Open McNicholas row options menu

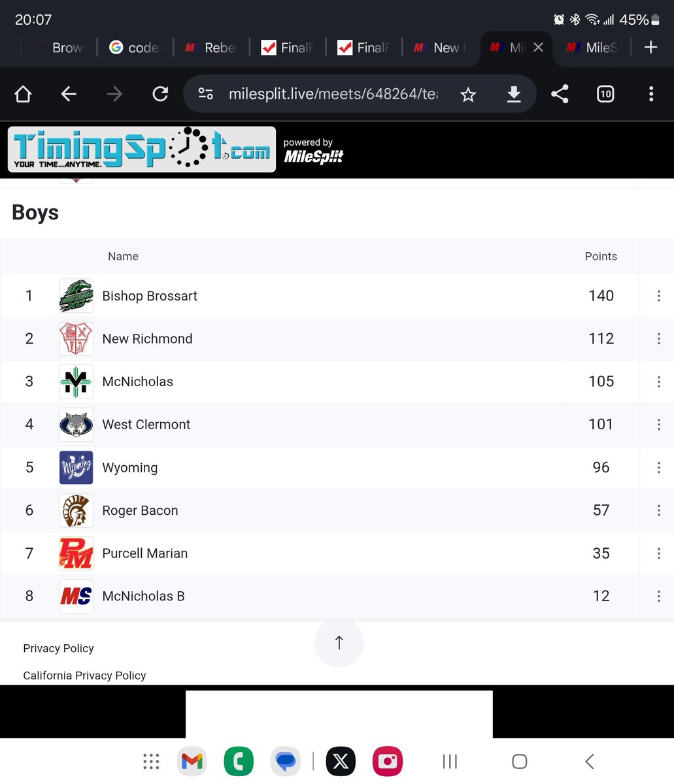coord(658,382)
